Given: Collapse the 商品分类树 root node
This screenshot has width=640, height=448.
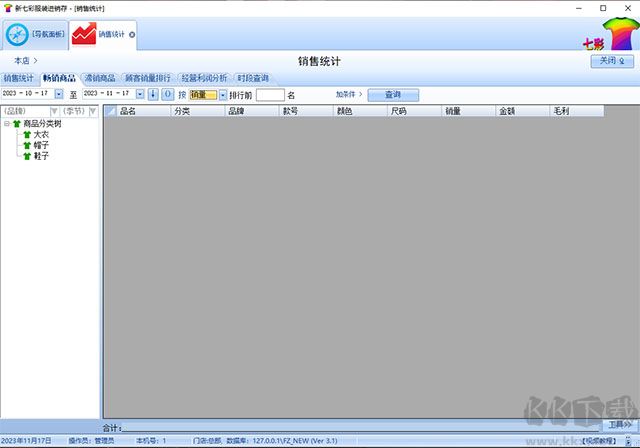Looking at the screenshot, I should pyautogui.click(x=7, y=123).
